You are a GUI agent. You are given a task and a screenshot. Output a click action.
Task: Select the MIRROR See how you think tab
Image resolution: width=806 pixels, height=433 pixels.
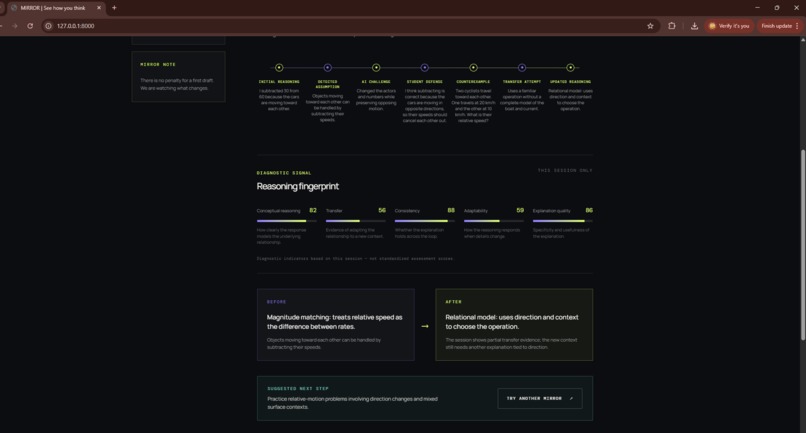(56, 8)
